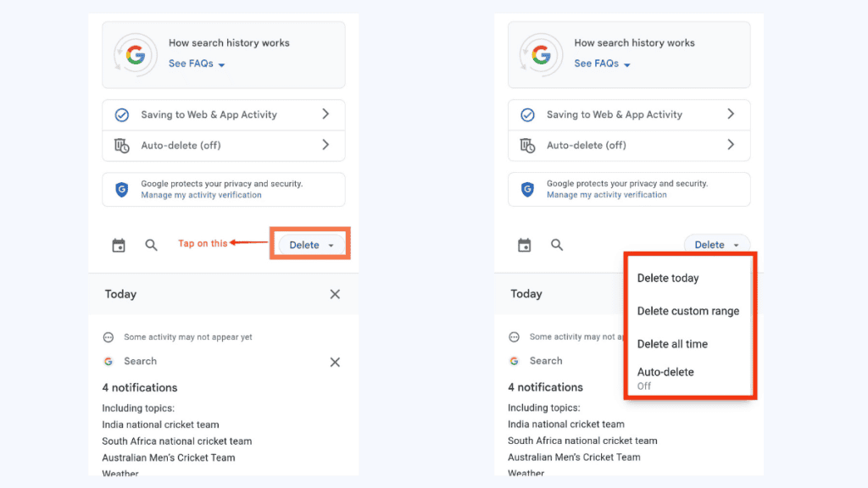Choose Delete custom range option
868x488 pixels.
[x=687, y=311]
